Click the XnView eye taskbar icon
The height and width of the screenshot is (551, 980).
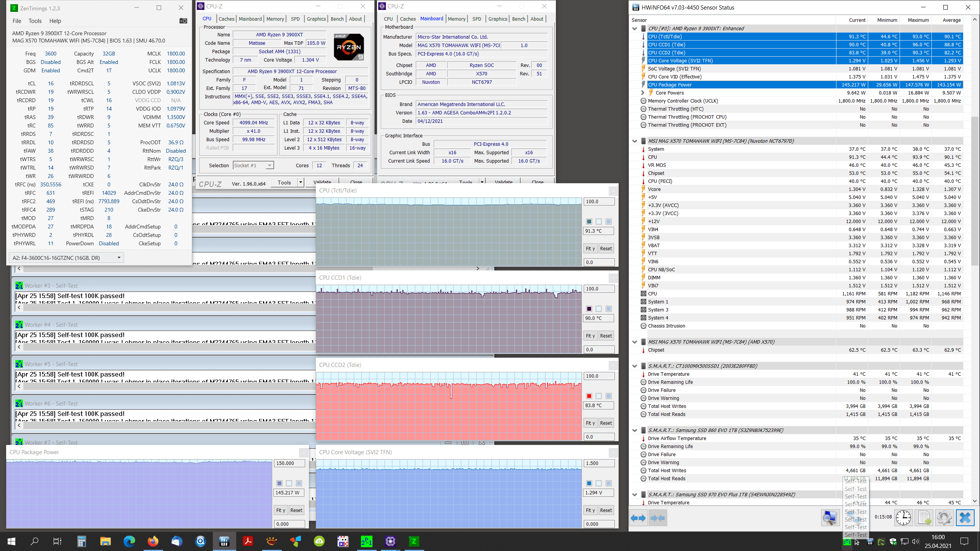[271, 541]
